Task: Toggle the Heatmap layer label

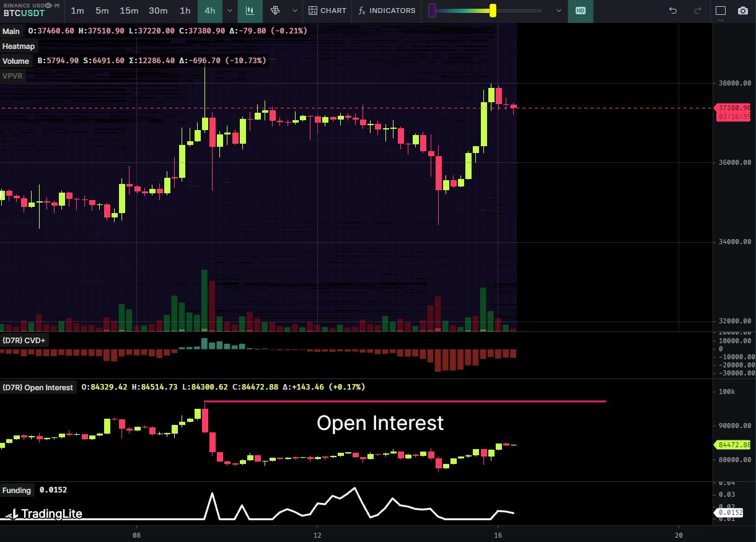Action: [19, 46]
